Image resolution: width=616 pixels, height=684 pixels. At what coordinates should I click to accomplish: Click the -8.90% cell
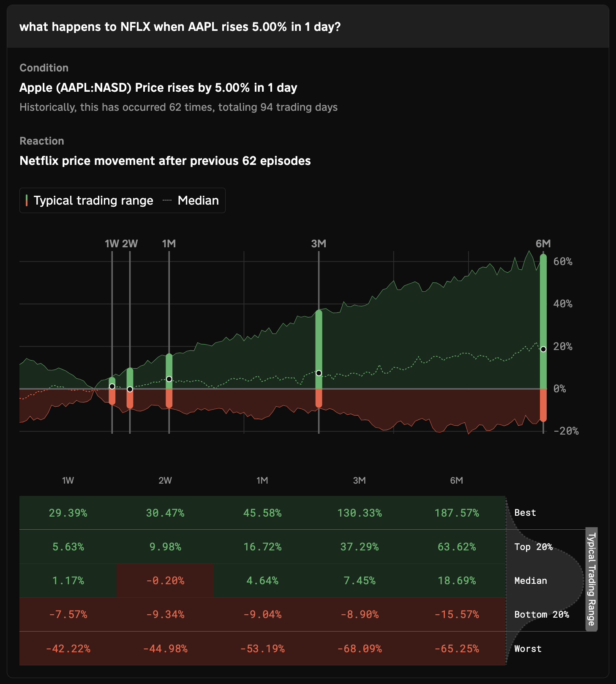(360, 614)
